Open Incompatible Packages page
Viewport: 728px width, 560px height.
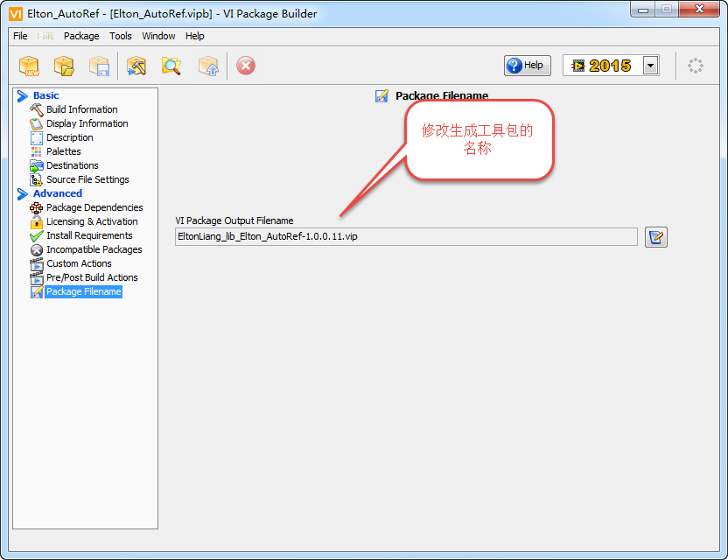(94, 249)
